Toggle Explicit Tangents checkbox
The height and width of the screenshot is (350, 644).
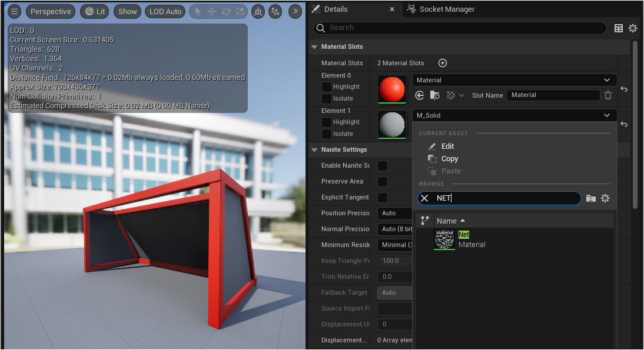[383, 198]
